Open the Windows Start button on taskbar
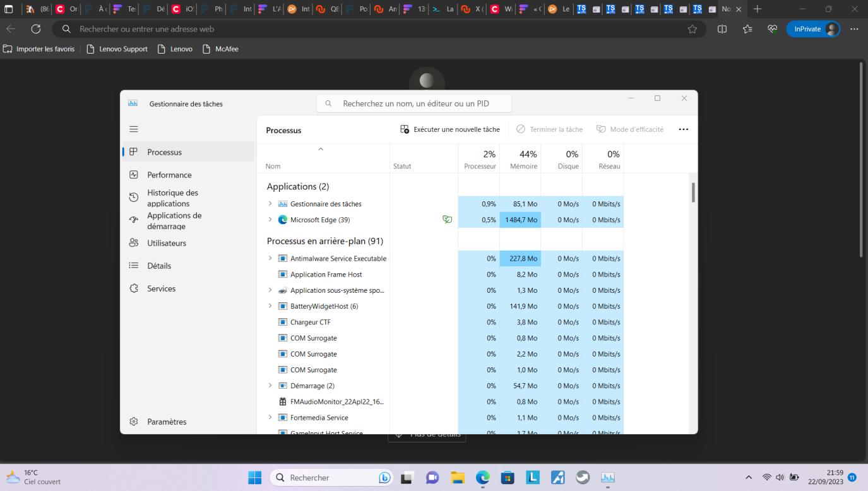This screenshot has height=491, width=868. coord(254,478)
